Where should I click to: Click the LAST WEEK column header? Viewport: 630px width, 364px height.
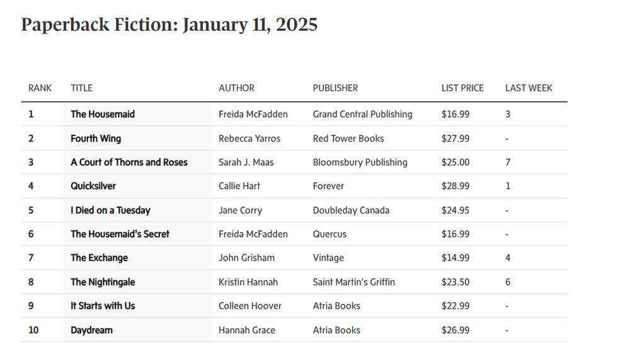coord(529,88)
